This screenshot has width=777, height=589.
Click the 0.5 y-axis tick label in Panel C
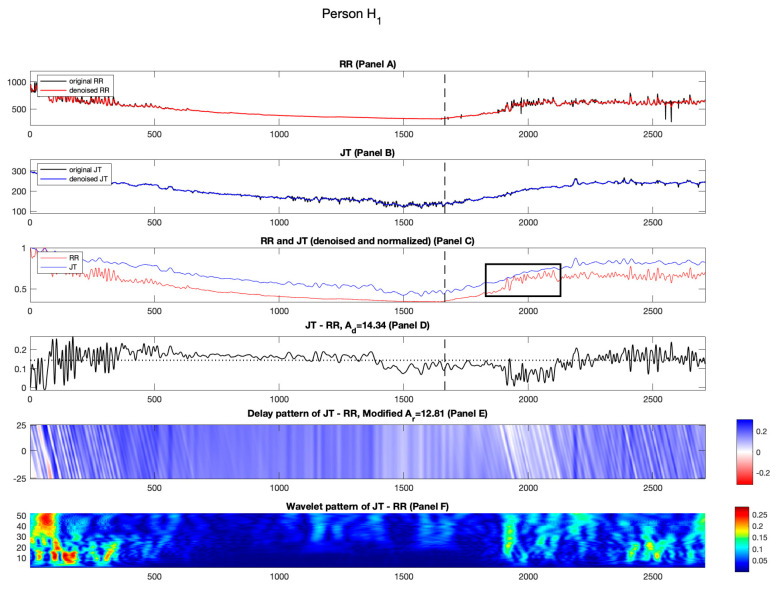(20, 289)
